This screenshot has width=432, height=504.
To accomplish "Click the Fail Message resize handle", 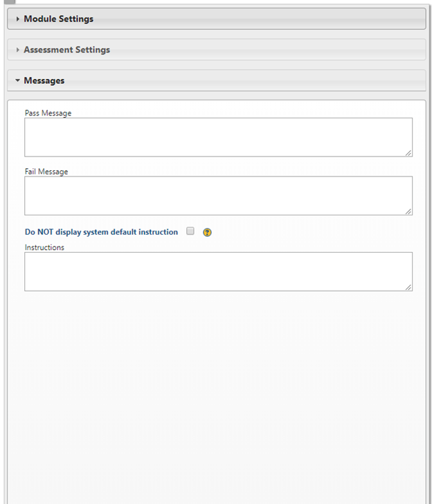I will 408,212.
